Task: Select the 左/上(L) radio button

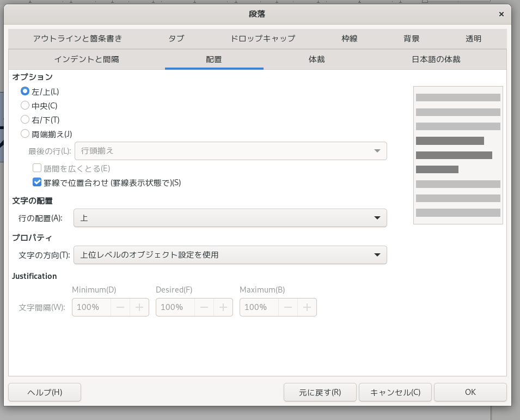Action: (x=25, y=92)
